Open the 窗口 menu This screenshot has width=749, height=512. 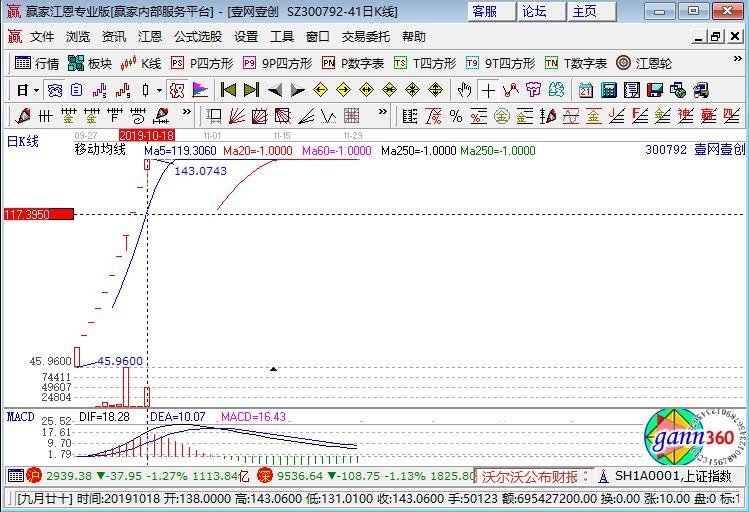(318, 36)
